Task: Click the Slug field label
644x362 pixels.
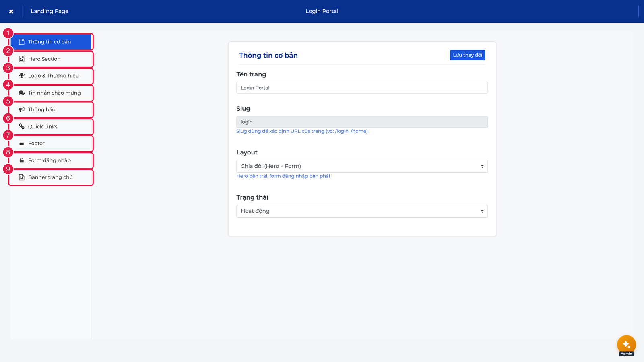Action: pos(243,109)
